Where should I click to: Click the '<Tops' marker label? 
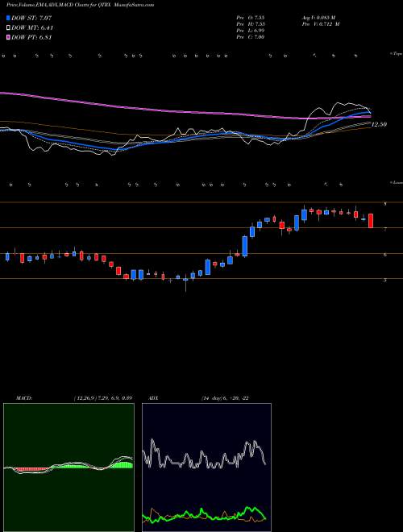[x=397, y=54]
